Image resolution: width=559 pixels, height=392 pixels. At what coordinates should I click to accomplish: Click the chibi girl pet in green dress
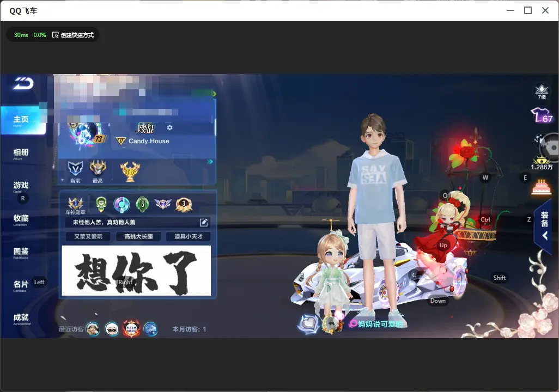332,271
